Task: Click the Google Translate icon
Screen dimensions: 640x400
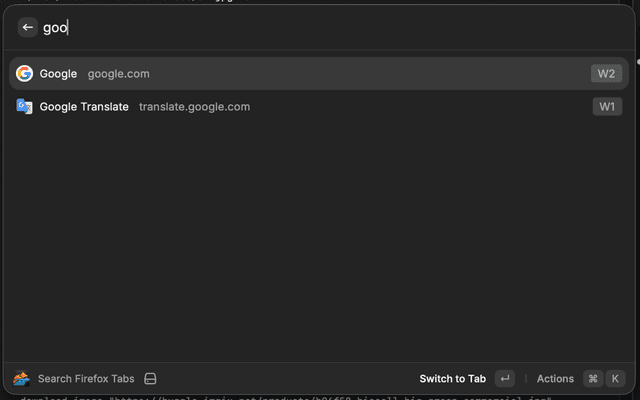Action: click(x=24, y=106)
